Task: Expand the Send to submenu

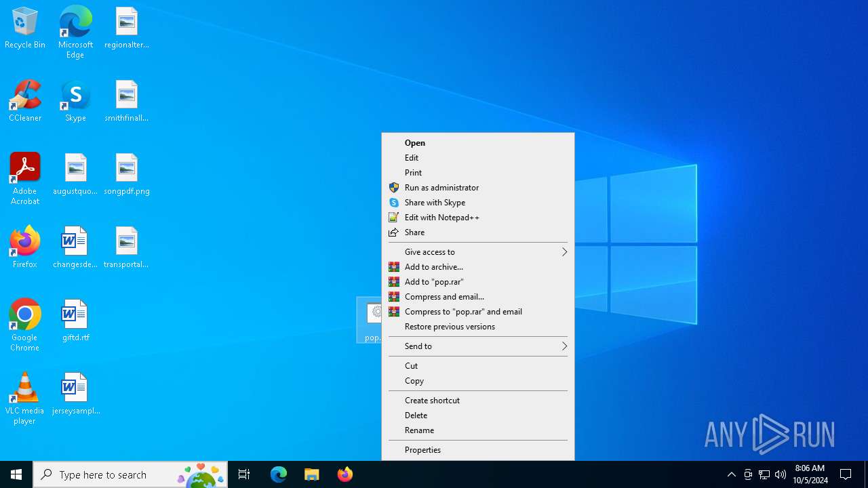Action: point(478,346)
